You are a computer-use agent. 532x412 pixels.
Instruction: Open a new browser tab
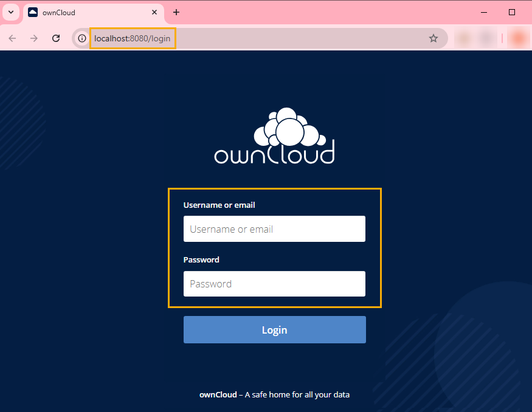click(176, 13)
